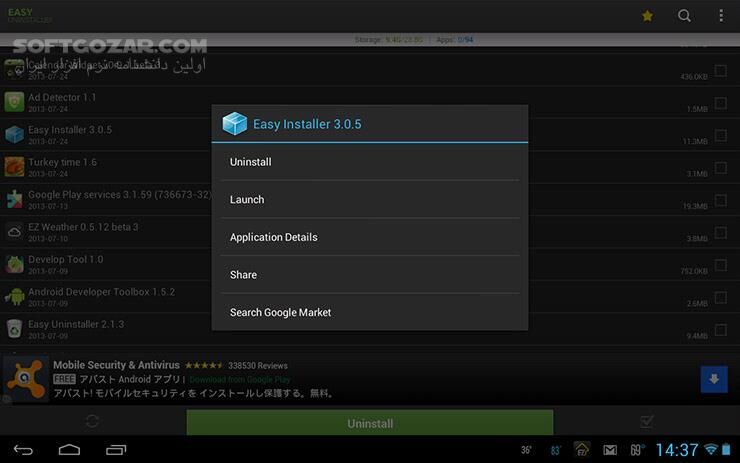
Task: Check the Google Play services checkbox
Action: click(720, 200)
